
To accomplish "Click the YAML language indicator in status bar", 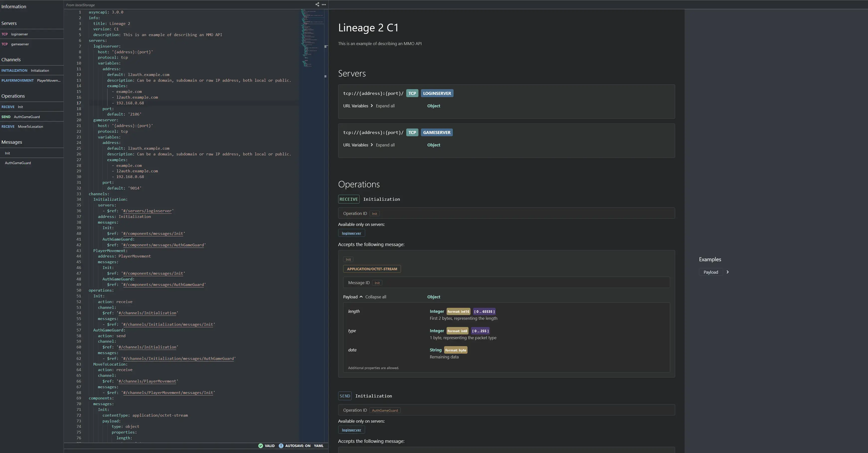I will pyautogui.click(x=318, y=446).
